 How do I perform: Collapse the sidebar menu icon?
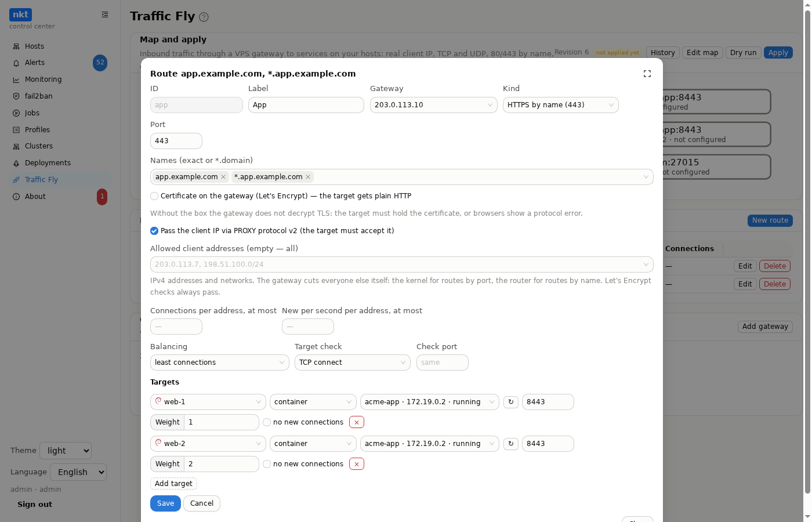(105, 14)
